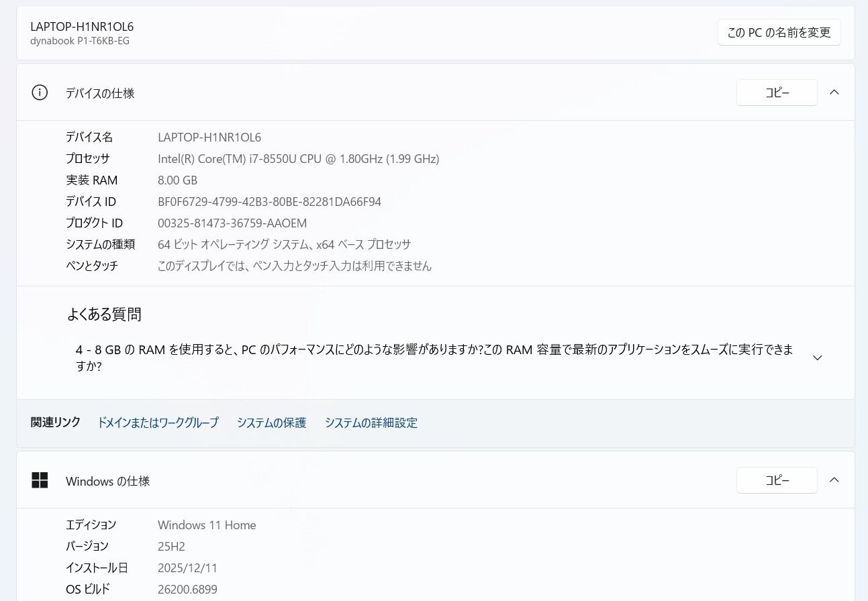Viewport: 868px width, 601px height.
Task: Open the システムの保護 link
Action: point(271,423)
